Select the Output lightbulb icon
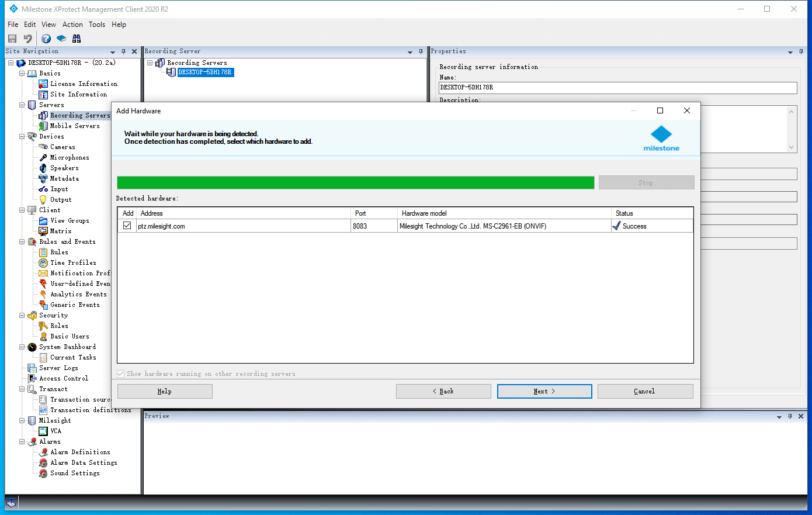This screenshot has height=515, width=812. [43, 200]
